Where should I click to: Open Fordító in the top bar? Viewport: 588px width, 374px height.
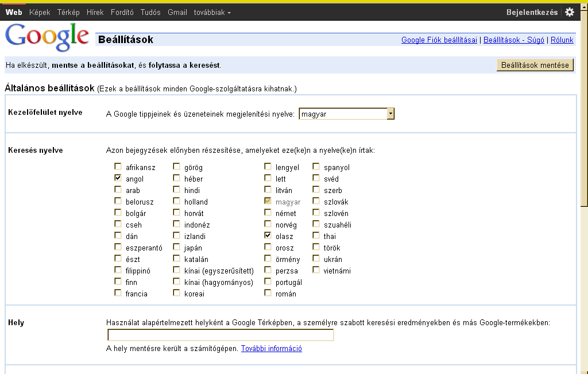(x=122, y=13)
